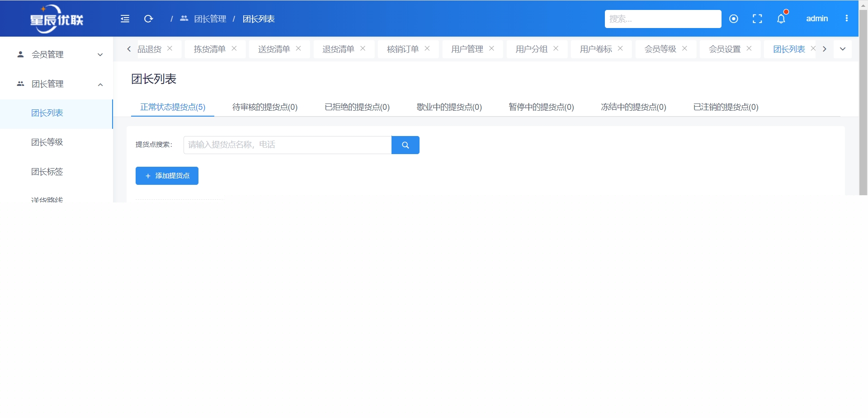The image size is (868, 418).
Task: Select the 已注销的提货点(0) tab
Action: pos(726,107)
